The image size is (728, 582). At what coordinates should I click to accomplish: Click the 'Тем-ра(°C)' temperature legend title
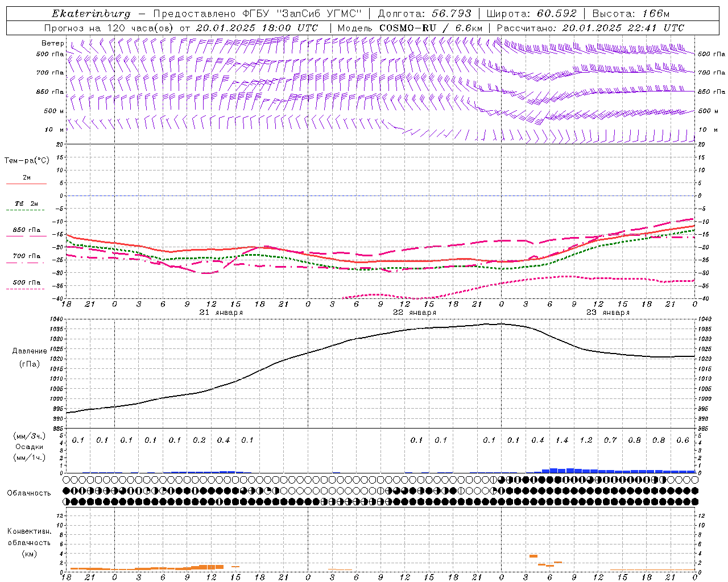27,161
